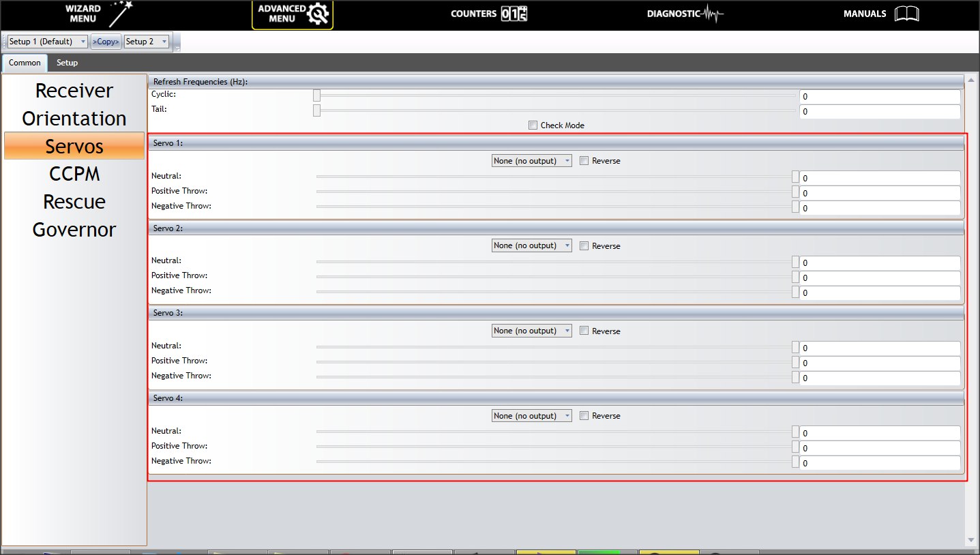Click the Servo 1 Neutral value field

[x=879, y=179]
